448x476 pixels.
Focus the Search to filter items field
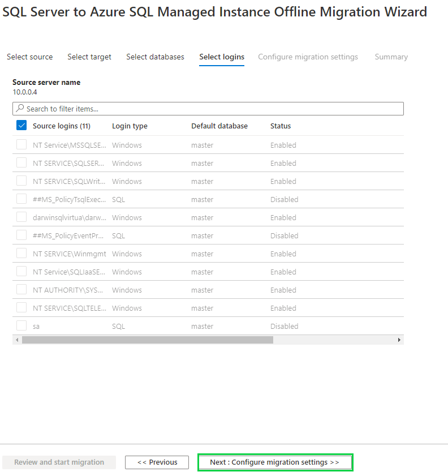pos(209,109)
